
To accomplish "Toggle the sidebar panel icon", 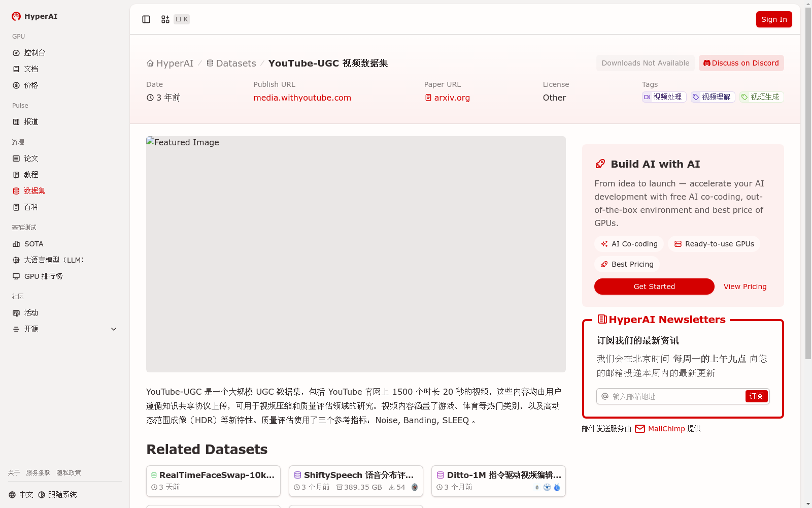I will click(146, 19).
